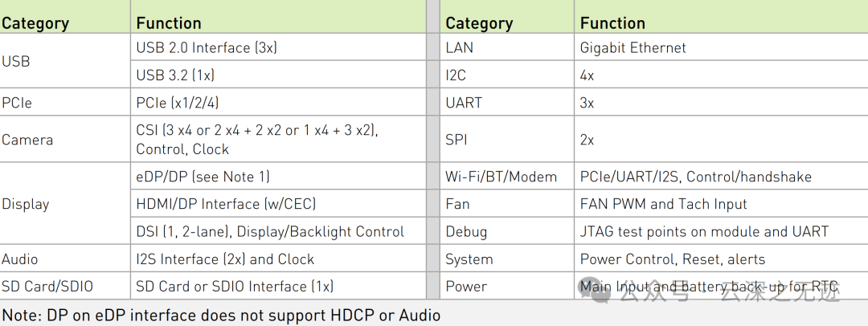Select the USB 3.2 (1x) cell

(x=175, y=75)
